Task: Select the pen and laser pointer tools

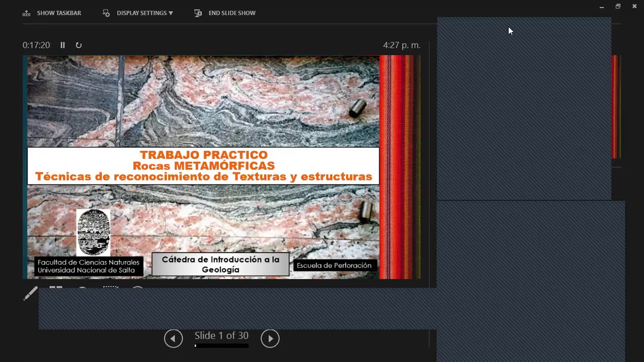Action: [31, 294]
